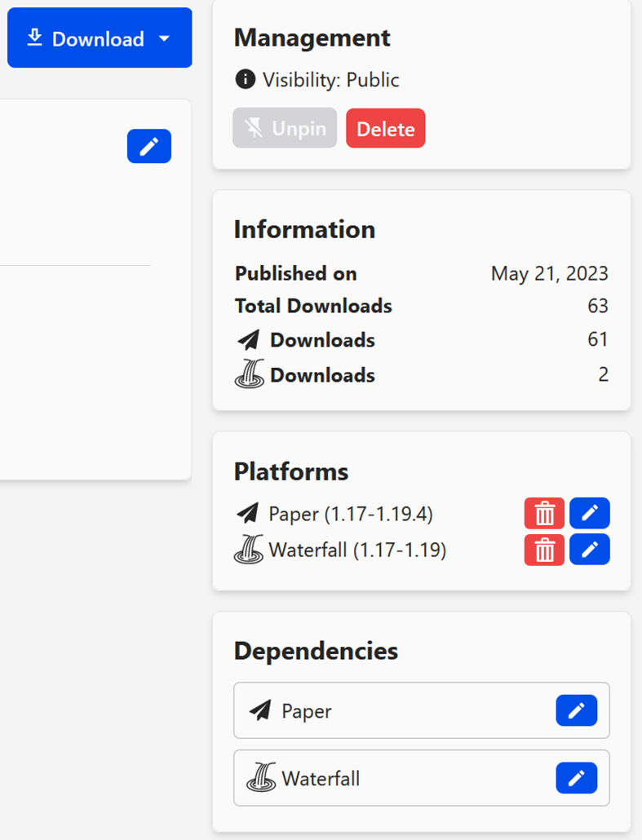
Task: Edit the Waterfall platform with the pencil icon
Action: pyautogui.click(x=589, y=549)
